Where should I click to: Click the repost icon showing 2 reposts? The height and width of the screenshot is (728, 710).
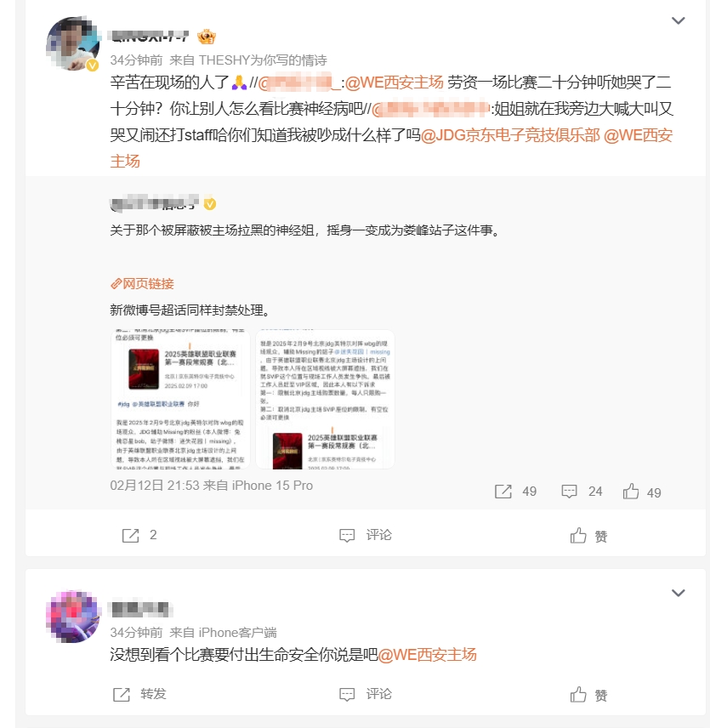pos(130,535)
